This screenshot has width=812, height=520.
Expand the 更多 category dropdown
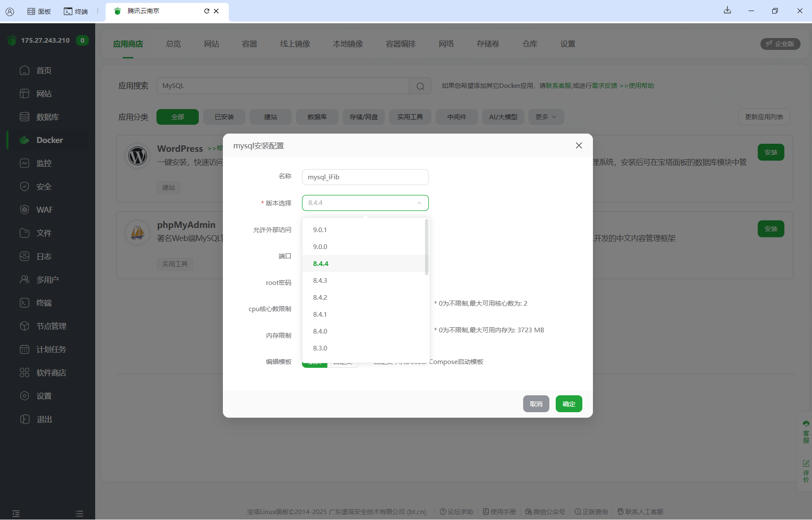(x=546, y=117)
